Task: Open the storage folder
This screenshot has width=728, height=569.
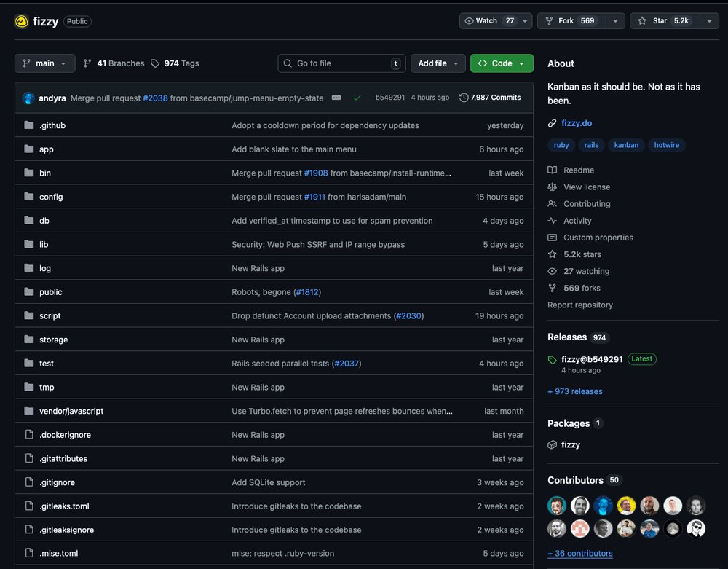Action: 53,340
